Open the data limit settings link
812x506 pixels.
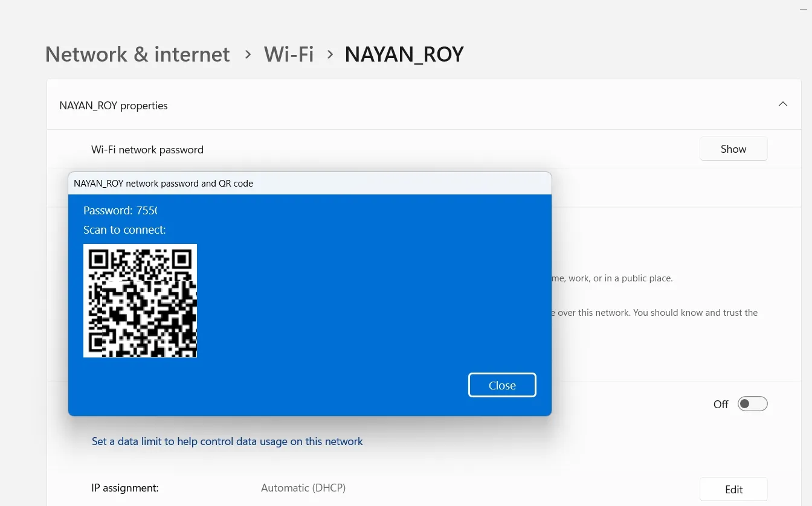tap(227, 441)
